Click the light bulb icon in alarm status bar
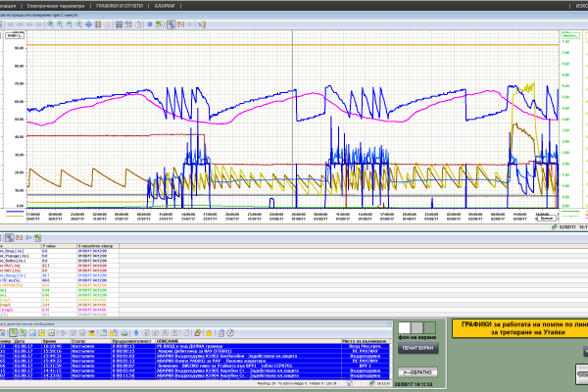 350,383
